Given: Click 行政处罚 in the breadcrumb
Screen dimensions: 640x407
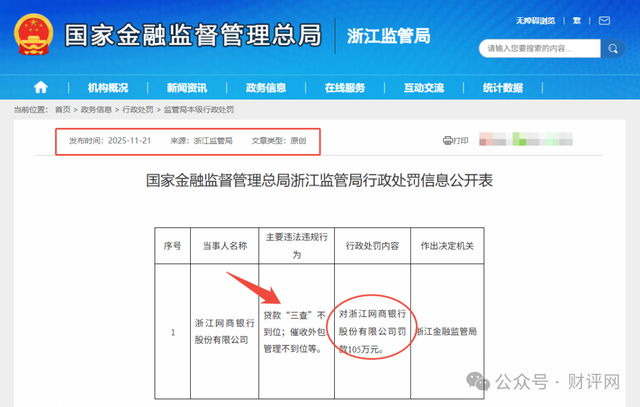Looking at the screenshot, I should coord(138,109).
